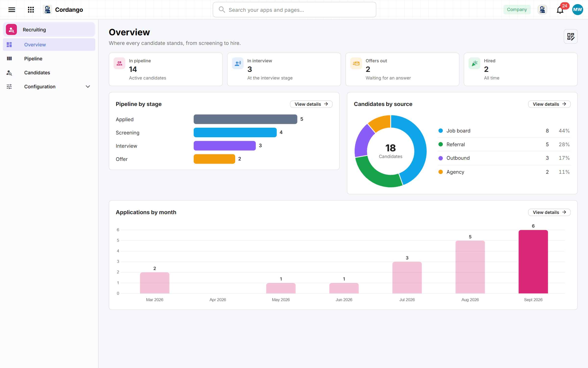The width and height of the screenshot is (588, 368).
Task: Click the Job board blue legend dot
Action: pos(441,131)
